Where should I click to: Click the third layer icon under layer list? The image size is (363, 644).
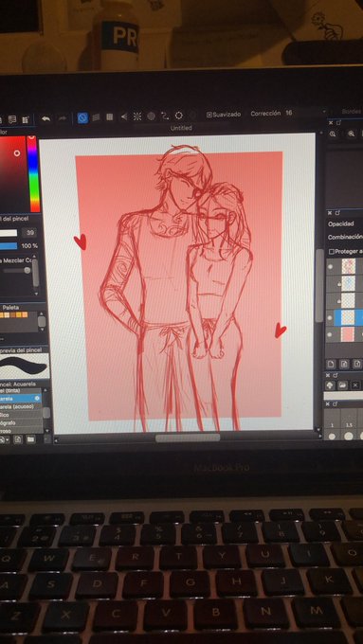[357, 364]
